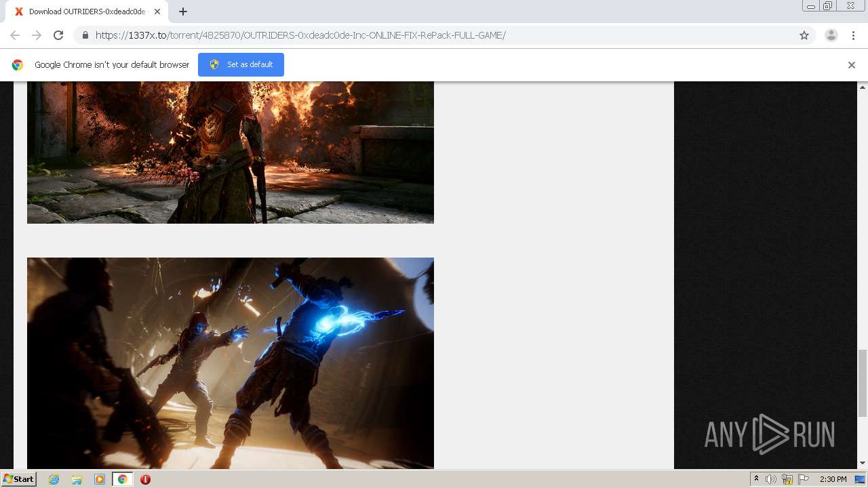The height and width of the screenshot is (488, 868).
Task: Open the file explorer taskbar icon
Action: pos(77,479)
